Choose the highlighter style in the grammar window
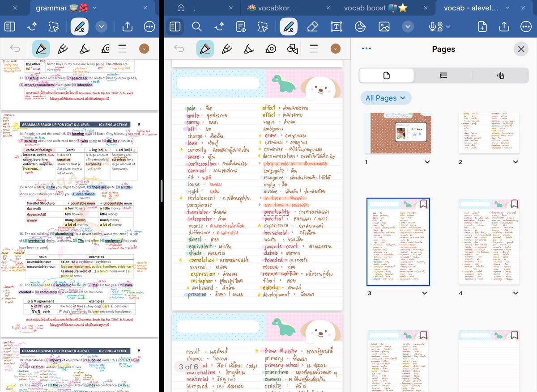Viewport: 537px width, 392px height. pyautogui.click(x=84, y=49)
